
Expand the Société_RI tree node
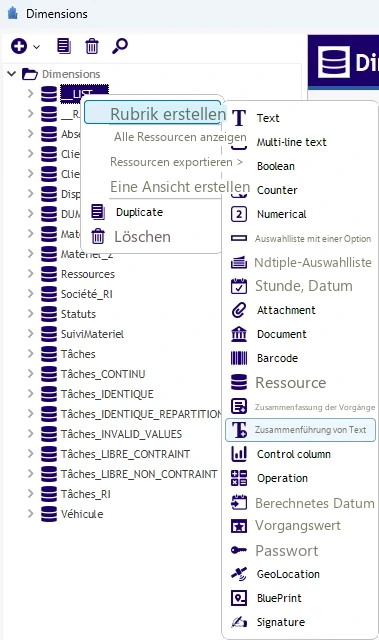(x=31, y=293)
